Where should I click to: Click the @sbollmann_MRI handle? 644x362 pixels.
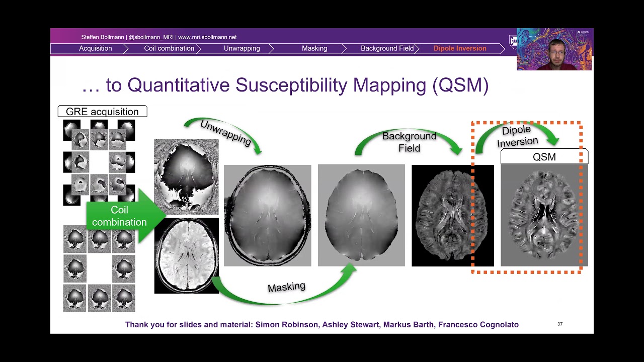click(151, 37)
